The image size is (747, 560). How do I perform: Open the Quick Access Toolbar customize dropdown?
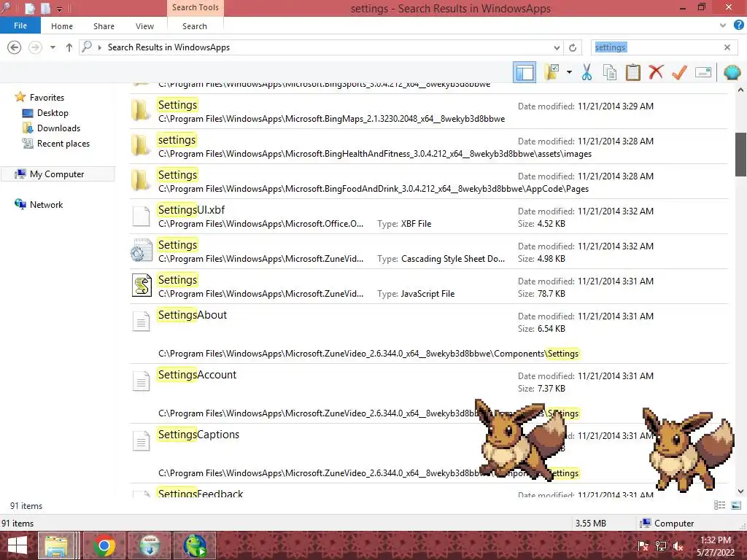coord(60,9)
